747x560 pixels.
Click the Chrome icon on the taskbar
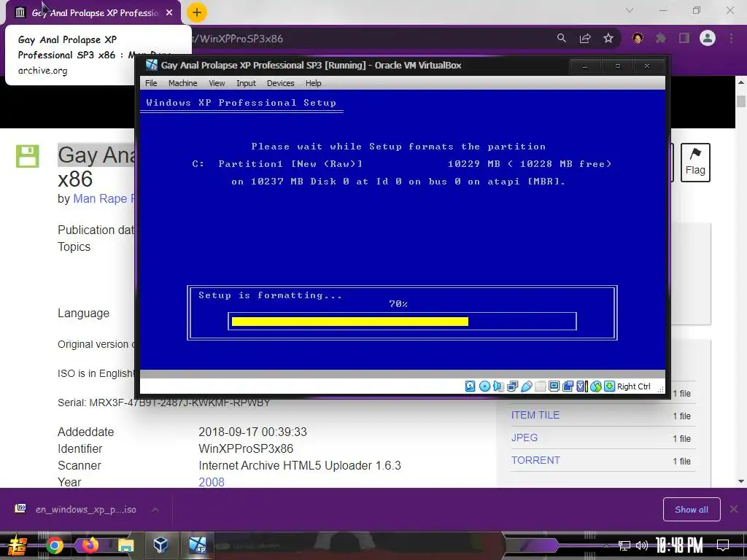tap(54, 545)
